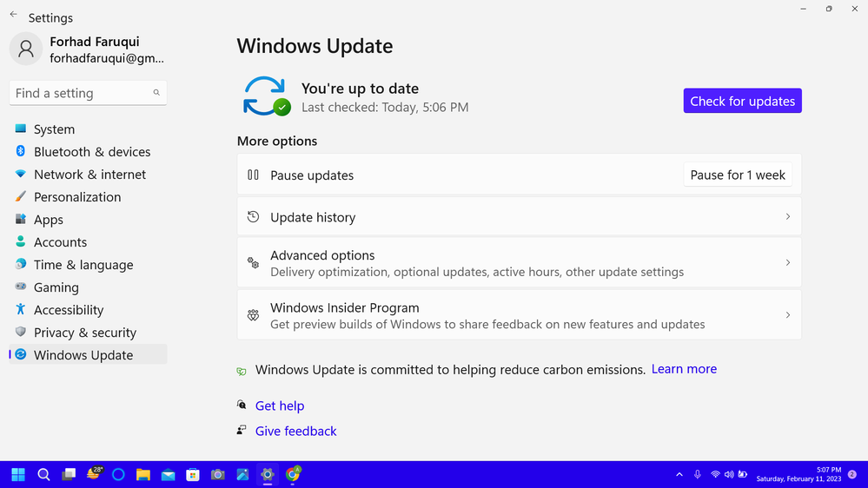Select Personalization in the sidebar
Image resolution: width=868 pixels, height=488 pixels.
pyautogui.click(x=88, y=197)
